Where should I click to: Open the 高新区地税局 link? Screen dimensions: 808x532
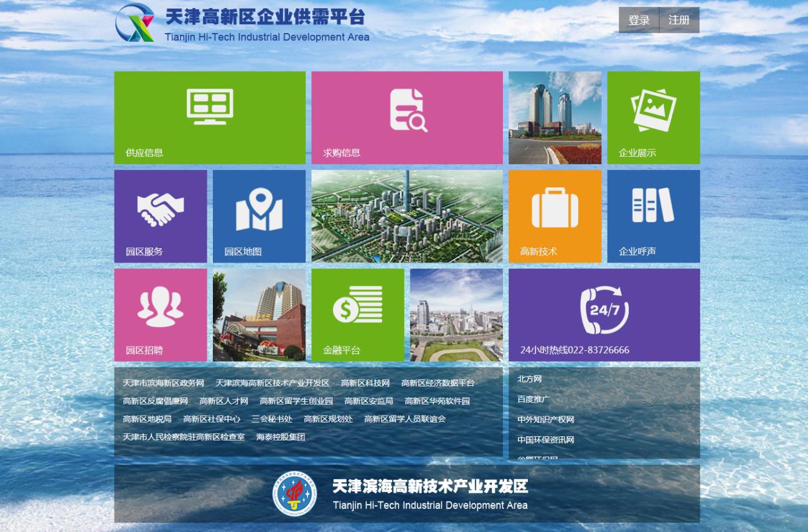coord(147,419)
